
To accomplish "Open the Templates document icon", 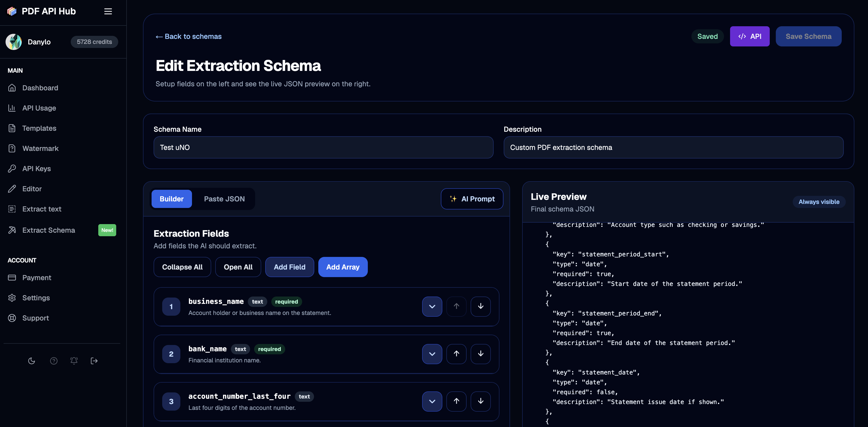I will pyautogui.click(x=12, y=128).
